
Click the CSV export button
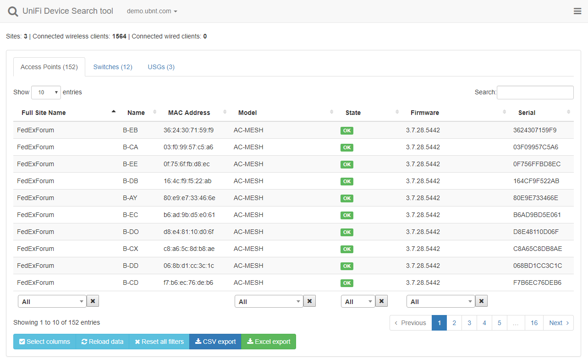[215, 342]
